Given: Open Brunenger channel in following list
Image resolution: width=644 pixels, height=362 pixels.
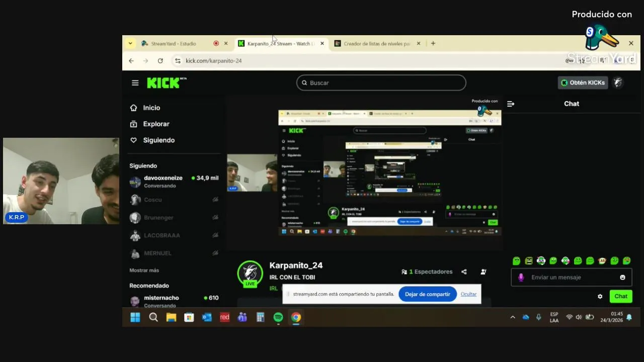Looking at the screenshot, I should (x=174, y=218).
